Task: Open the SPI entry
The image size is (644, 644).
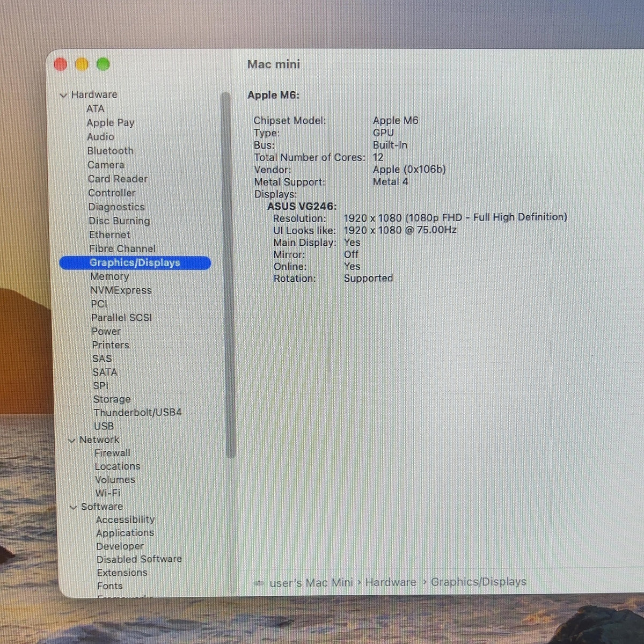Action: click(101, 385)
